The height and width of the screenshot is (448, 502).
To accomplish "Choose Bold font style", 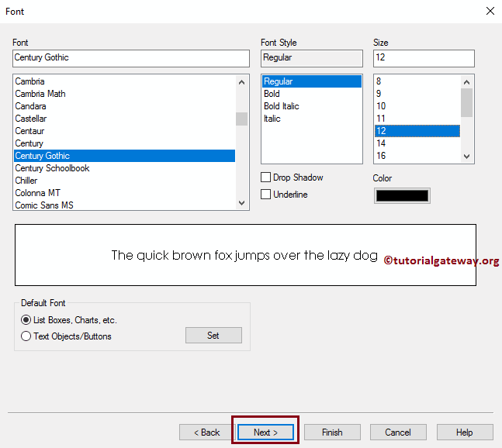I will click(312, 94).
